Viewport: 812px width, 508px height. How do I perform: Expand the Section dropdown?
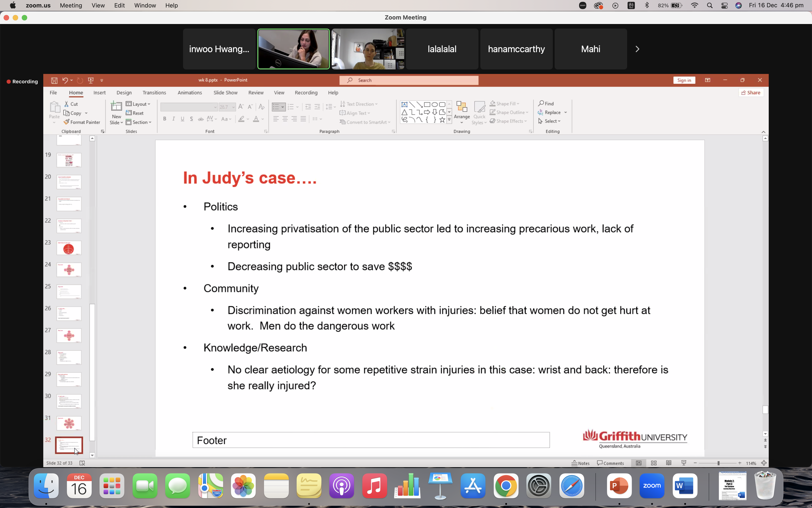click(139, 122)
